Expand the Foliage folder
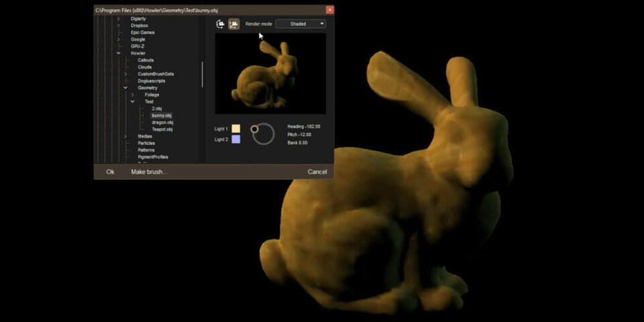This screenshot has height=322, width=644. pos(133,95)
